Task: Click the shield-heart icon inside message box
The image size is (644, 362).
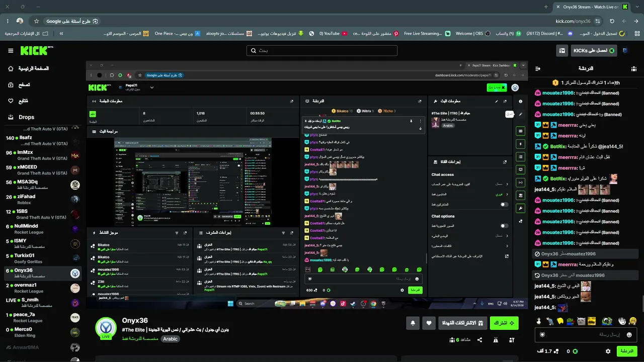Action: [542, 334]
